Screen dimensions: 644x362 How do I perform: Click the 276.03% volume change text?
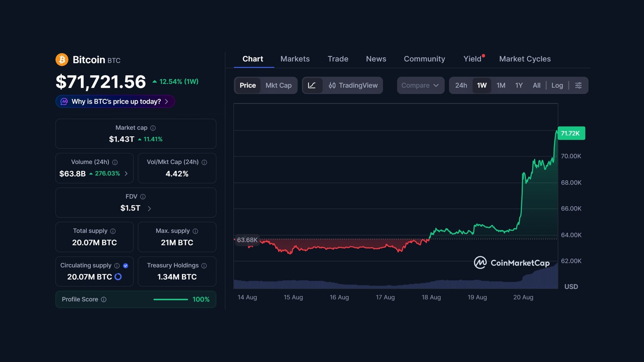[x=107, y=174]
